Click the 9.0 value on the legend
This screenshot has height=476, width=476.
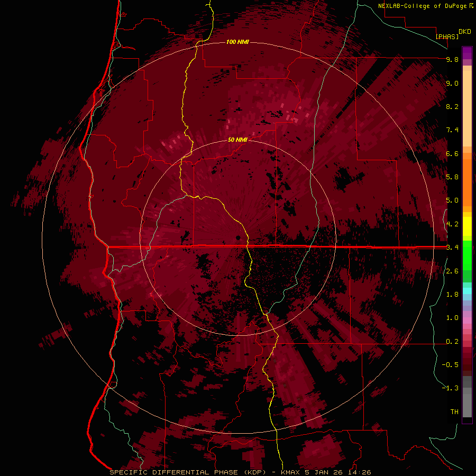[x=452, y=83]
